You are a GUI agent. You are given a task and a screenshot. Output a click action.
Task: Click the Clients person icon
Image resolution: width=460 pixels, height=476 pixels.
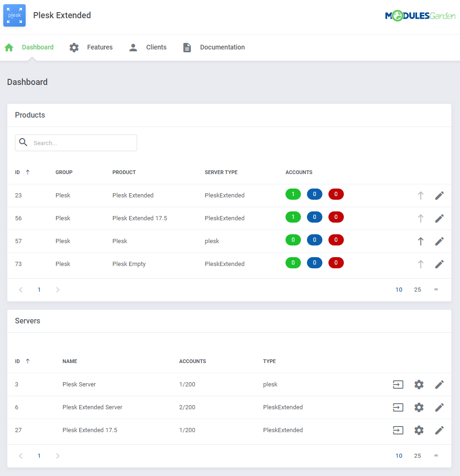(x=133, y=47)
